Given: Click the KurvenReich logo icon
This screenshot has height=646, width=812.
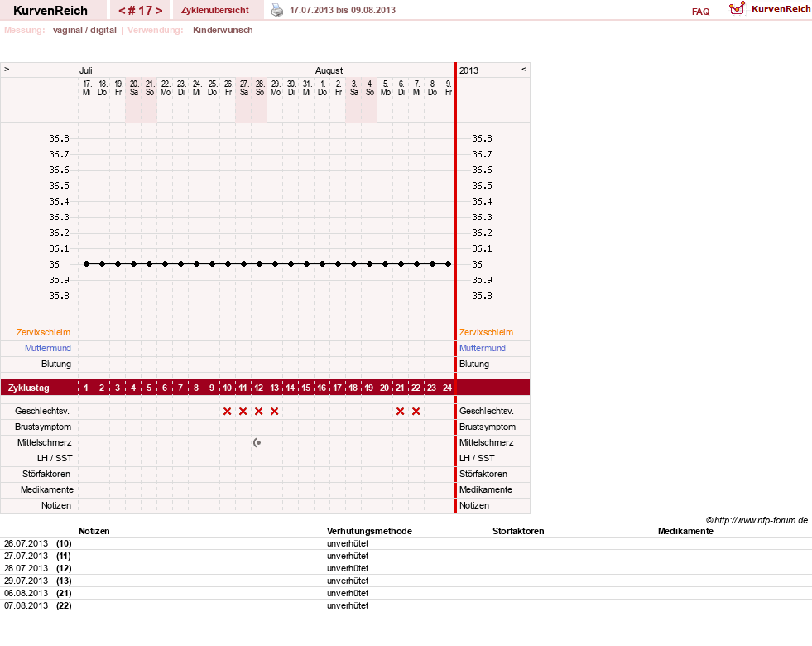Looking at the screenshot, I should (737, 8).
